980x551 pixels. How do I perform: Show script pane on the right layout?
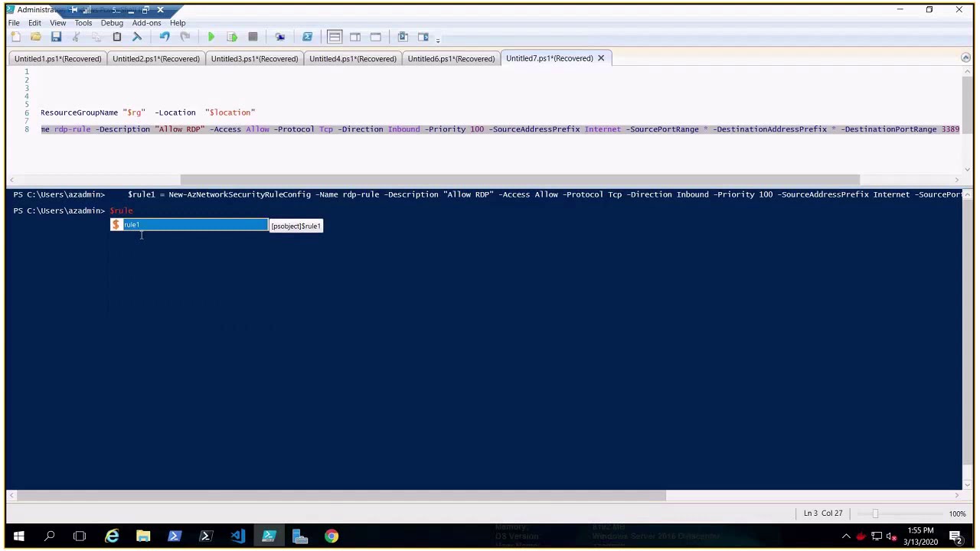pyautogui.click(x=355, y=37)
